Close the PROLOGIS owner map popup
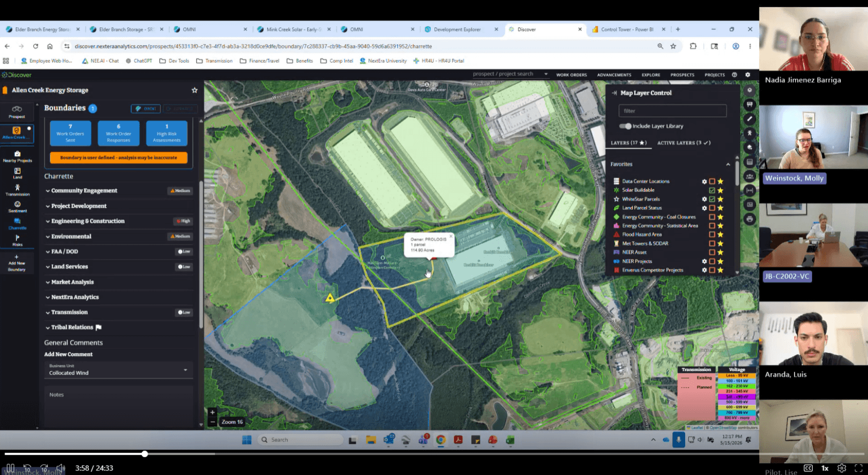 pyautogui.click(x=451, y=236)
